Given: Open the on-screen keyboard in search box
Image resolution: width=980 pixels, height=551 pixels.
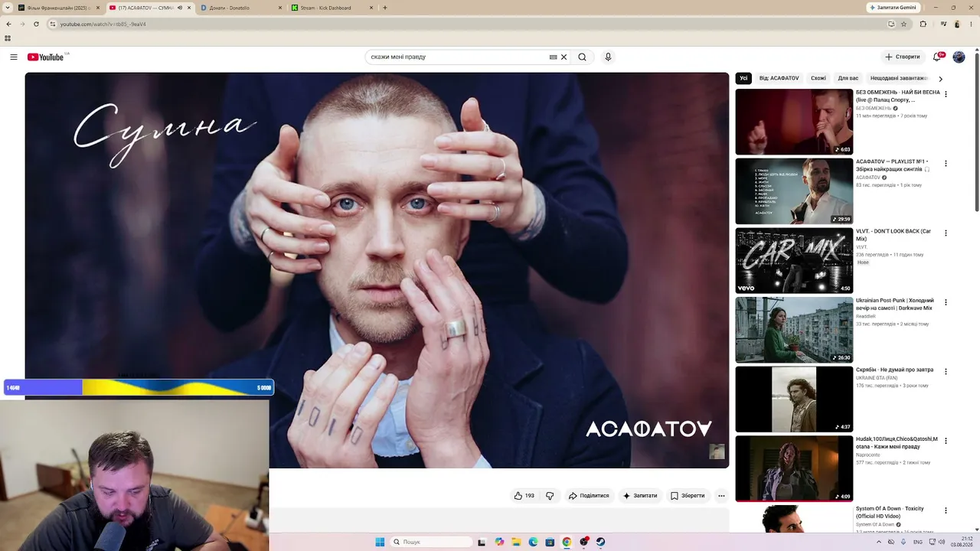Looking at the screenshot, I should 553,57.
